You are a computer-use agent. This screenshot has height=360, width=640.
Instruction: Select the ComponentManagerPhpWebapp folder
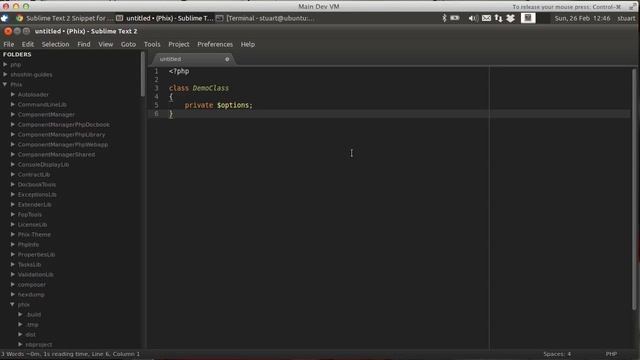[63, 144]
